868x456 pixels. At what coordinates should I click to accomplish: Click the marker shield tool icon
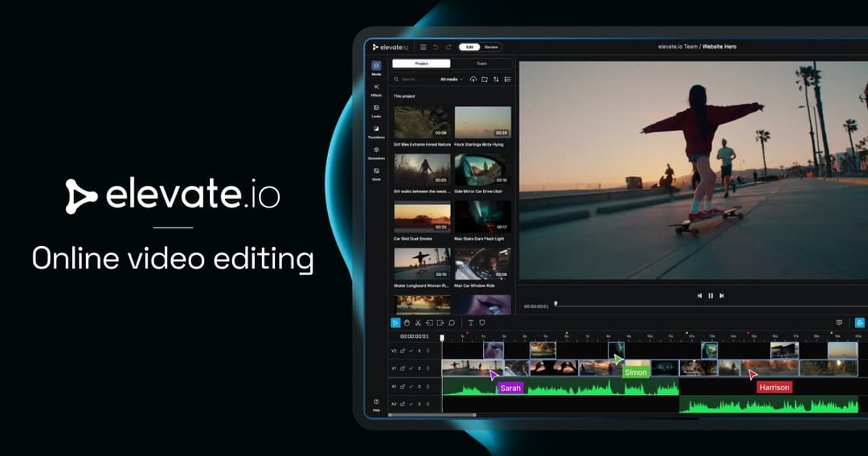(x=482, y=322)
